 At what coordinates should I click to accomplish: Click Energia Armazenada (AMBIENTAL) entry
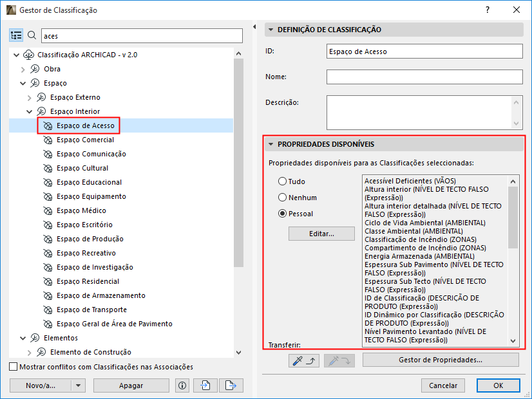tap(419, 256)
